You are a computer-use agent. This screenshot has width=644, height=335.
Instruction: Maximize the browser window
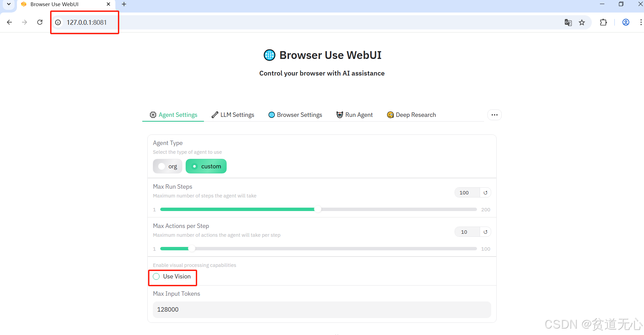point(621,4)
